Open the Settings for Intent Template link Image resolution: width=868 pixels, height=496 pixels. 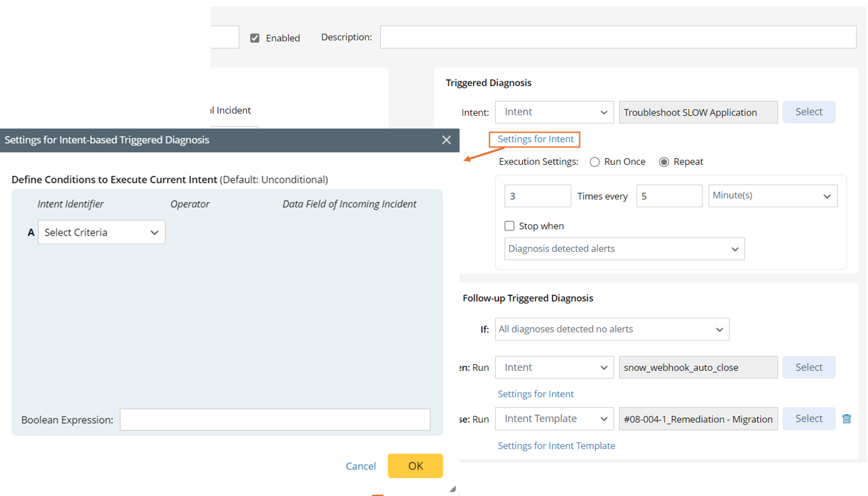(556, 446)
